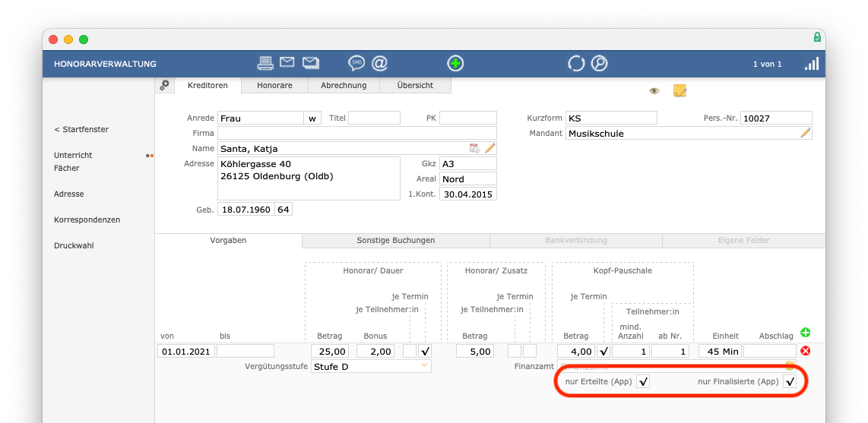The image size is (868, 423).
Task: Click the PK input field
Action: (x=467, y=118)
